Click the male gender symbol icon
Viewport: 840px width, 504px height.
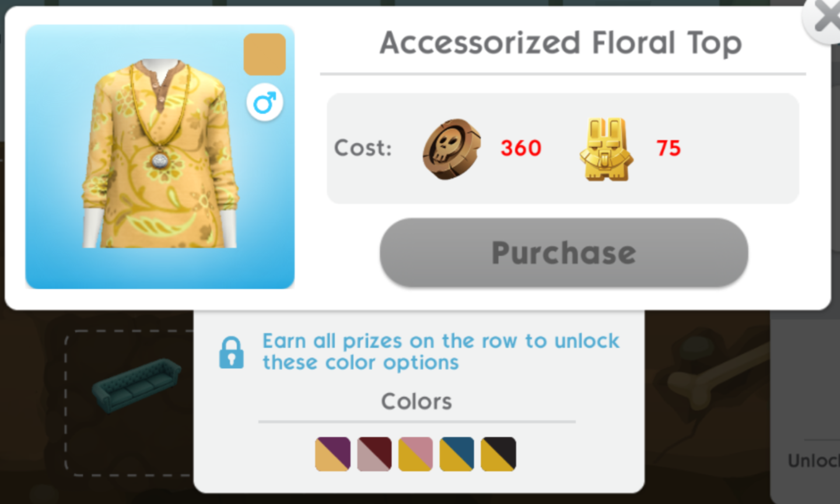(265, 103)
